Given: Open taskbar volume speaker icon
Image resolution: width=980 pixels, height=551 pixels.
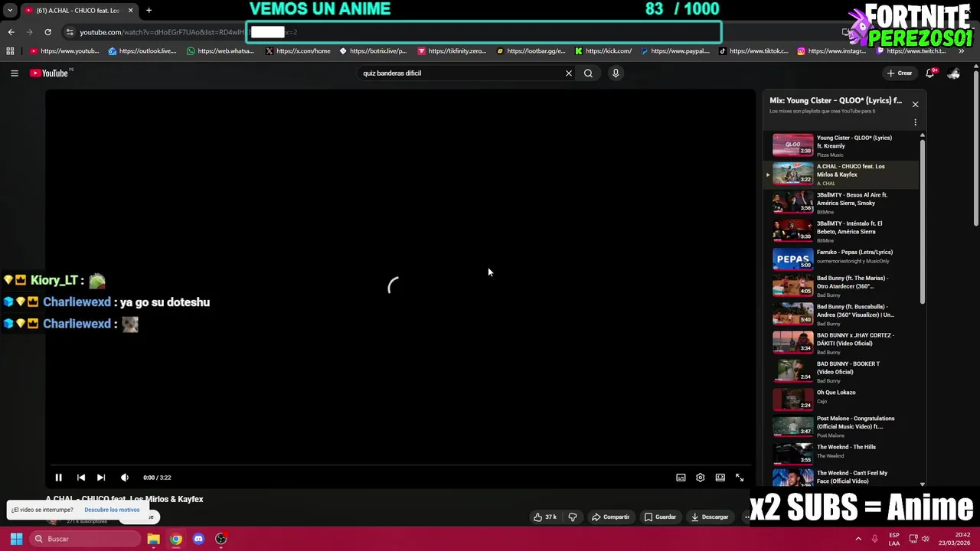Looking at the screenshot, I should coord(925,539).
